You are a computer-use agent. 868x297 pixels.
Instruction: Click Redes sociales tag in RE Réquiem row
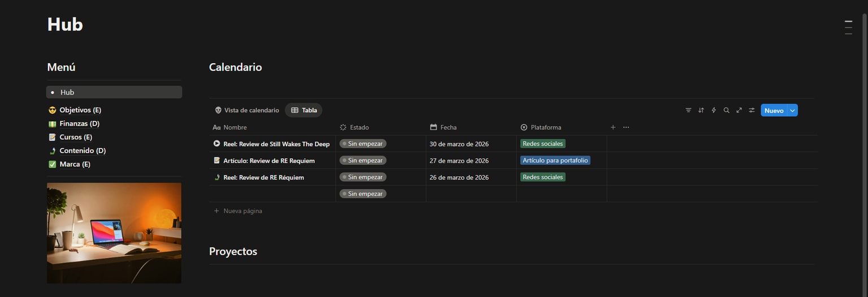(542, 177)
